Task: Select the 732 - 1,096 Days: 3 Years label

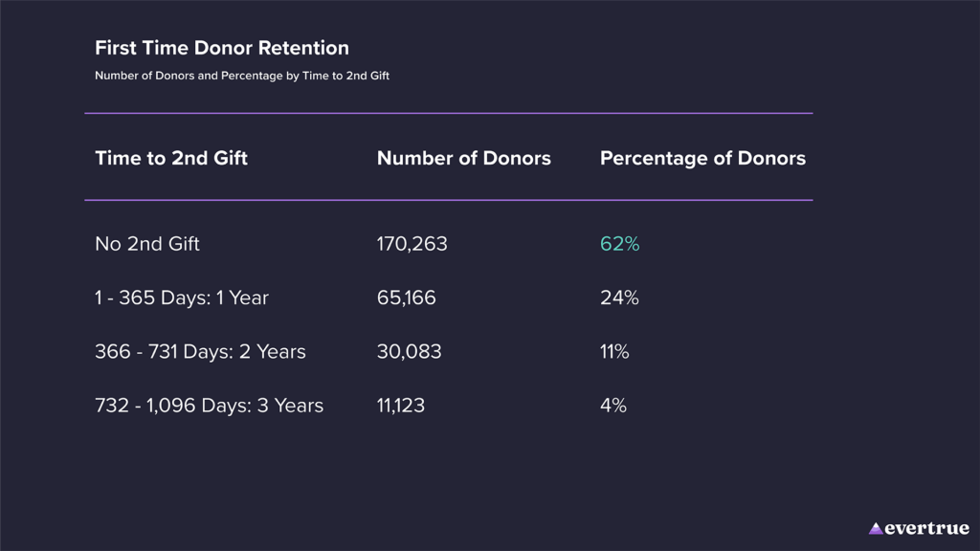Action: 209,406
